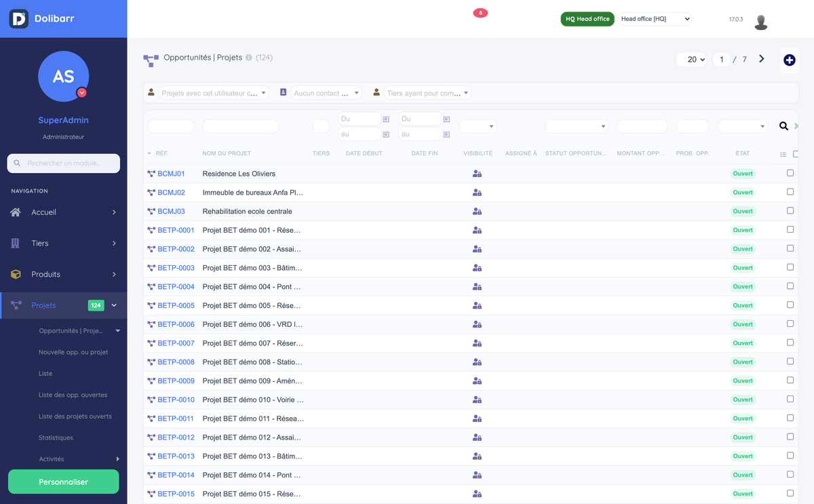Image resolution: width=814 pixels, height=504 pixels.
Task: Click the info icon beside Projets title
Action: (x=249, y=58)
